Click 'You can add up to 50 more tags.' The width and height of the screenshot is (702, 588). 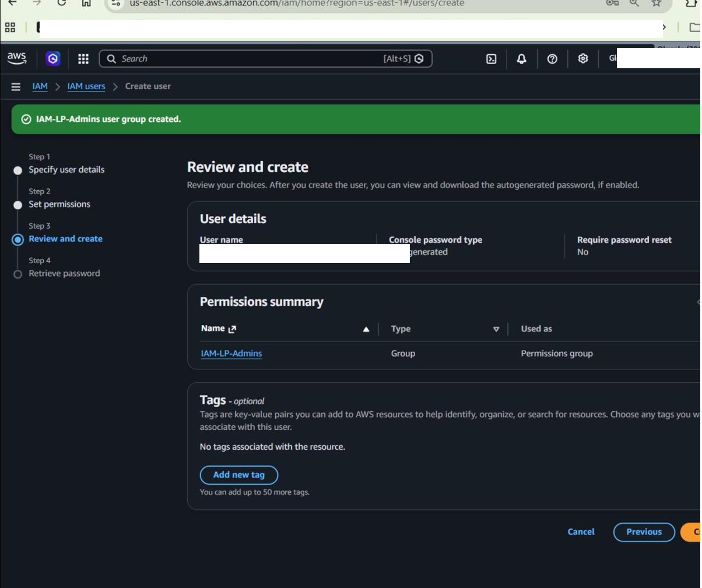pyautogui.click(x=255, y=492)
